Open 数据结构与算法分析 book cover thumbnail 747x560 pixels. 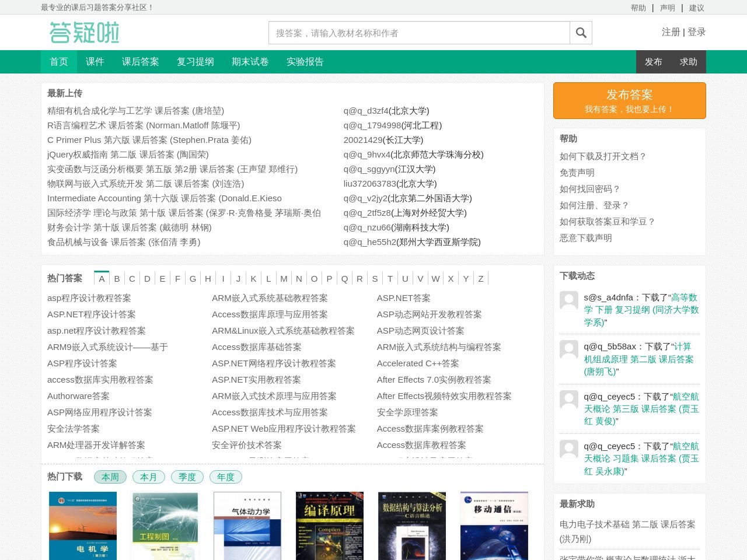click(x=412, y=526)
